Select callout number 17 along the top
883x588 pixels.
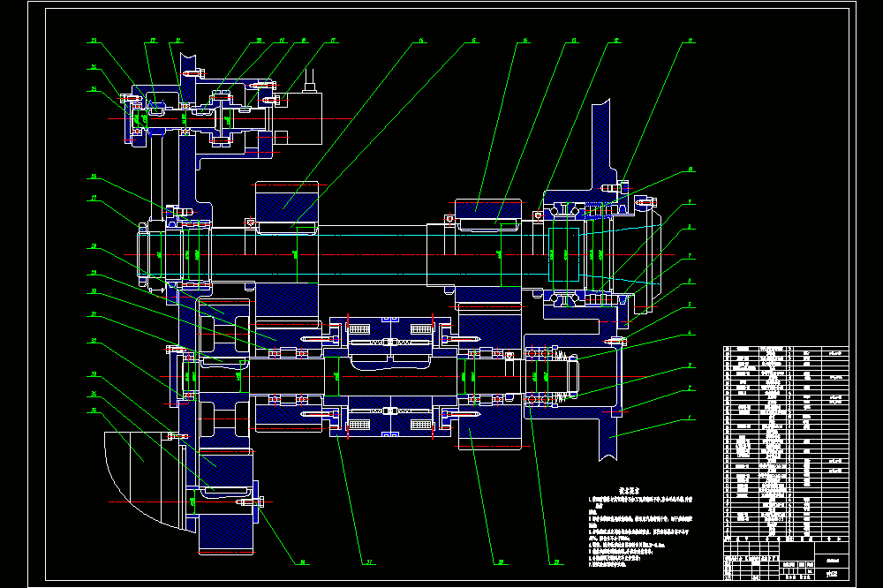(x=334, y=41)
